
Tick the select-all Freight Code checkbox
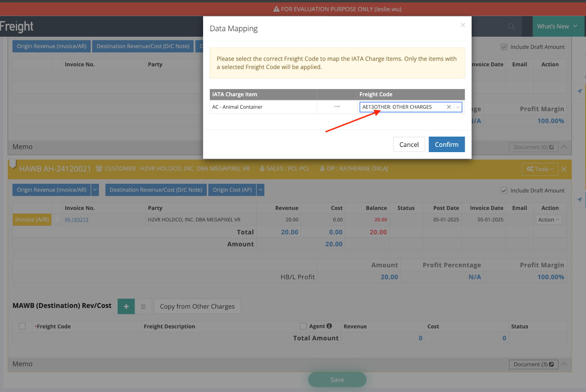(22, 326)
